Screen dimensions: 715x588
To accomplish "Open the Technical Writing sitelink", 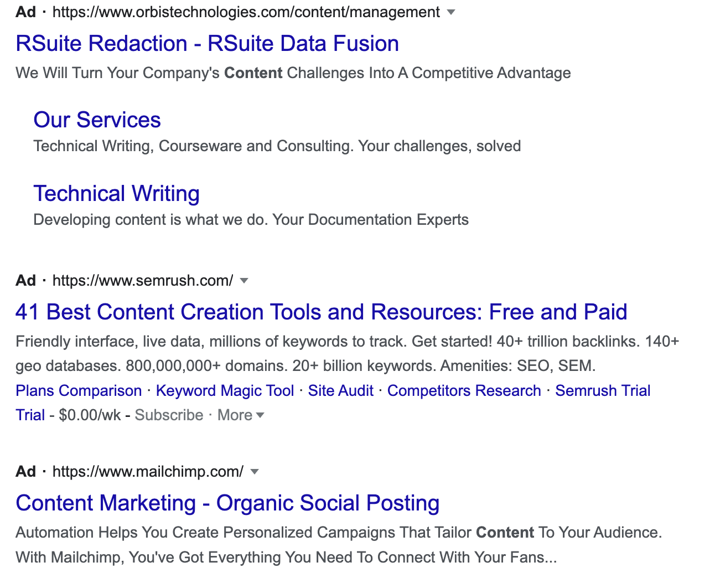I will point(116,194).
